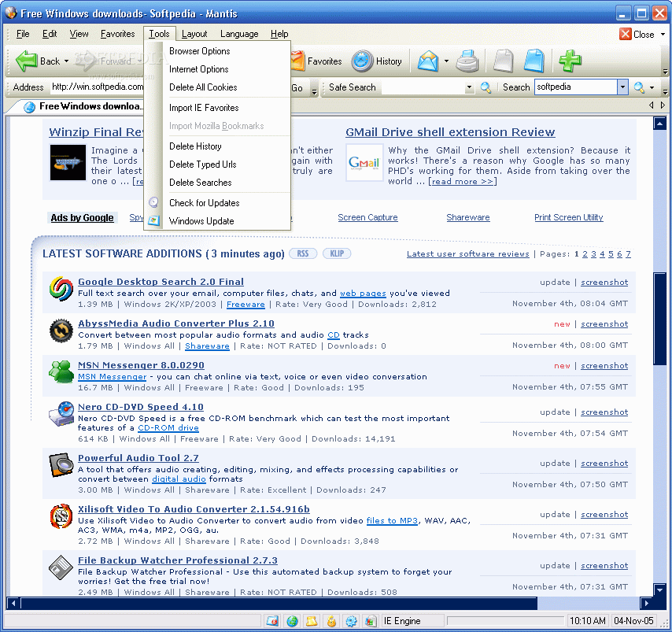
Task: Expand the mail icon dropdown arrow
Action: 447,61
